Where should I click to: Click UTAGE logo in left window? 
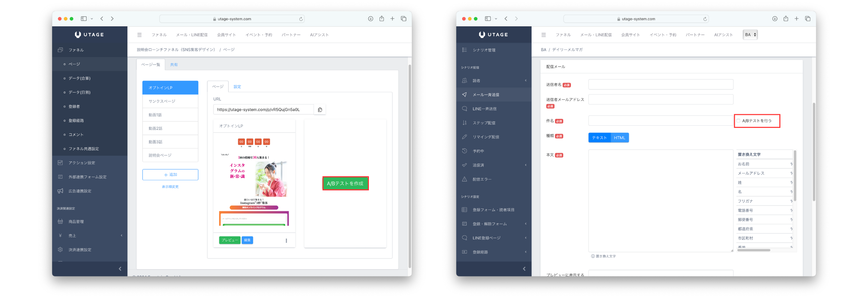click(89, 35)
